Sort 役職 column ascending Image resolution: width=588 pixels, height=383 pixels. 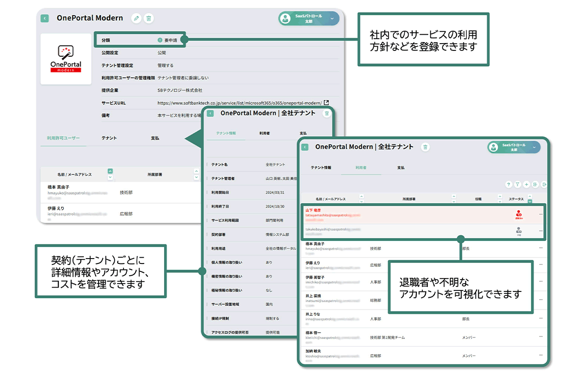[x=500, y=197]
